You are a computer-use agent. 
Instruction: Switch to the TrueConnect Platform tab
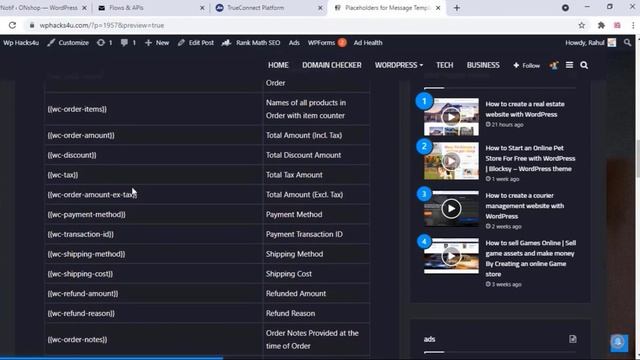(269, 8)
